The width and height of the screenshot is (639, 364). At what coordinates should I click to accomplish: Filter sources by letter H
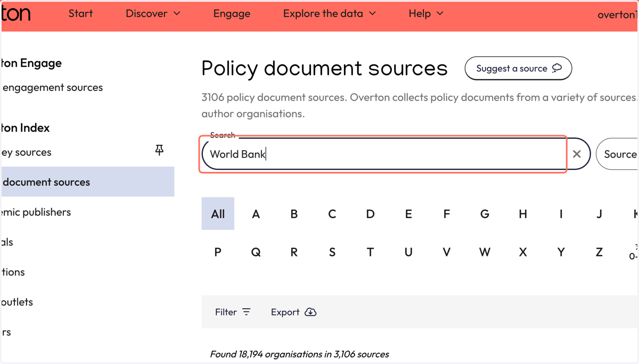523,214
